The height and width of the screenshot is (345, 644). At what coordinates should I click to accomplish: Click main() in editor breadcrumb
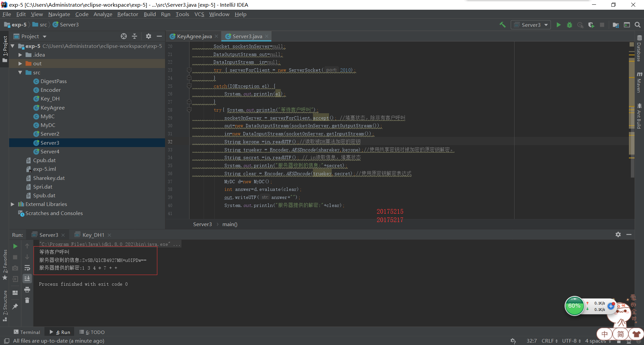pyautogui.click(x=230, y=224)
